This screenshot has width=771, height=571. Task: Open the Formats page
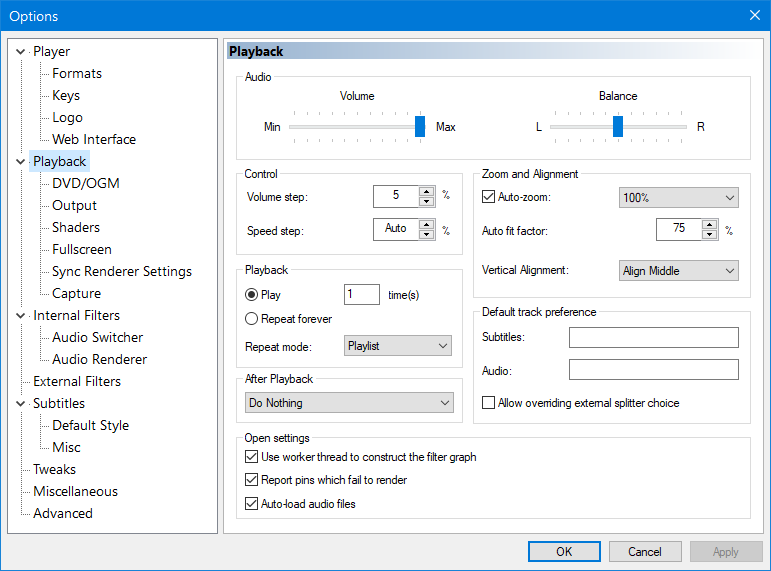77,74
